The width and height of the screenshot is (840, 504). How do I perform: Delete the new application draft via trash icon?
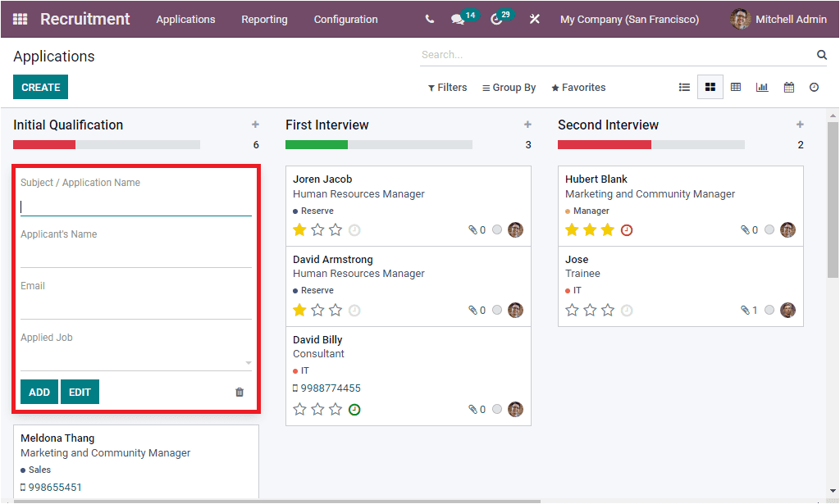(239, 392)
